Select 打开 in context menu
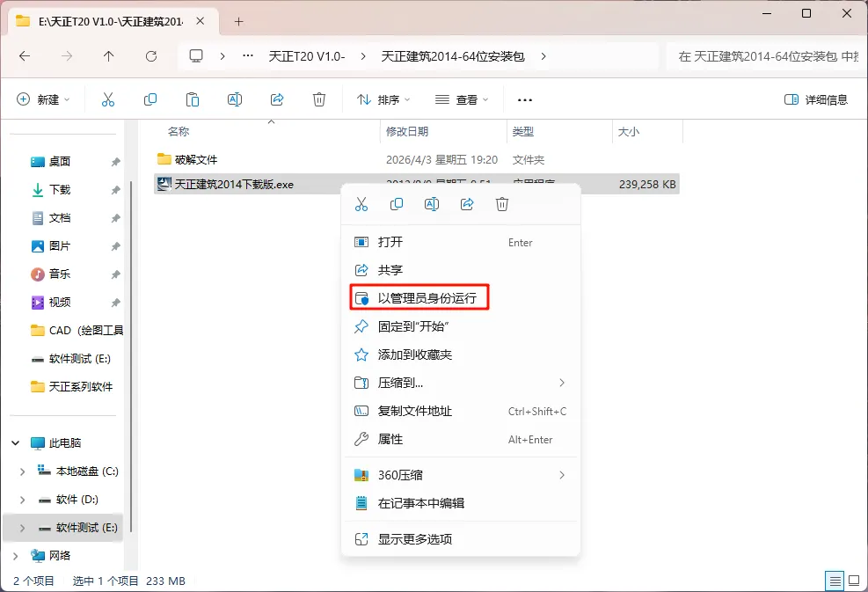This screenshot has width=868, height=592. point(461,242)
